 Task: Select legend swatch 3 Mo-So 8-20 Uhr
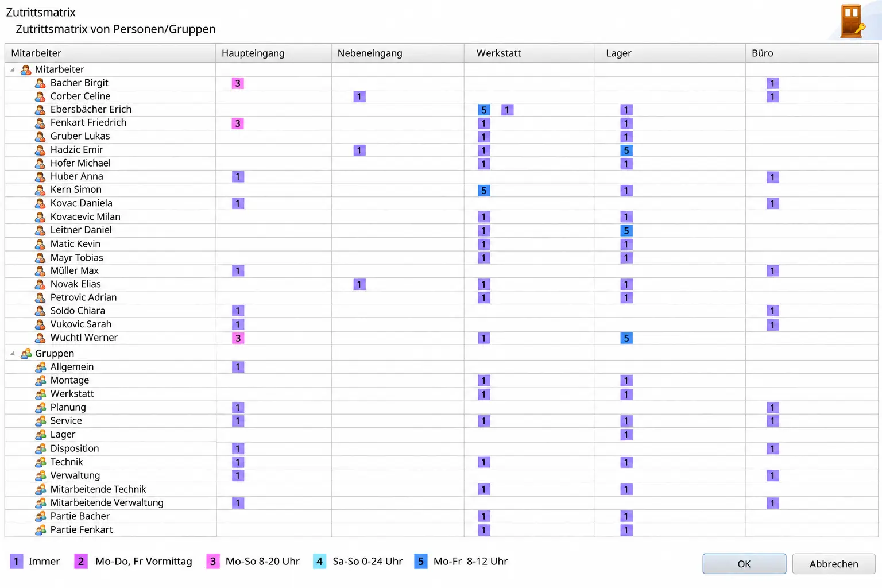213,562
